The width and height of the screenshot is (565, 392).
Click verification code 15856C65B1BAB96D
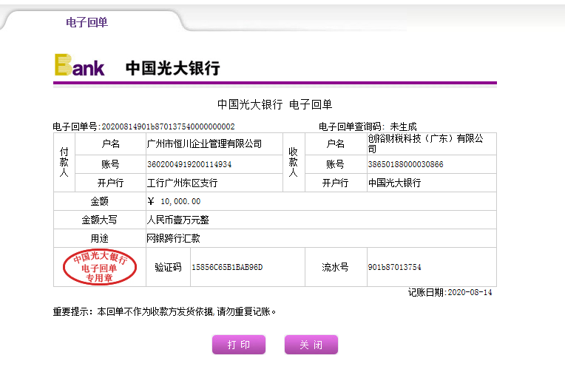(227, 267)
